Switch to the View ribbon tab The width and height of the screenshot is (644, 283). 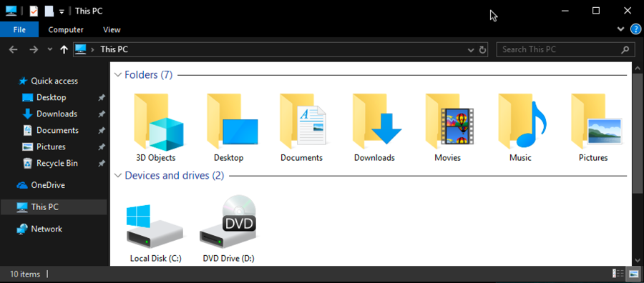(x=112, y=29)
